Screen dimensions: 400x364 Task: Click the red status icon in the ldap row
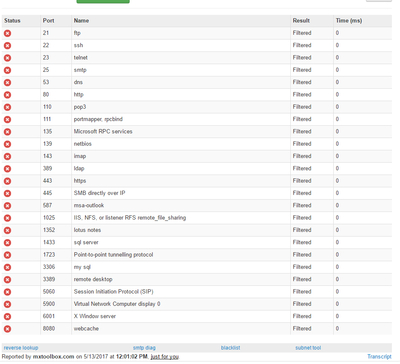point(7,169)
